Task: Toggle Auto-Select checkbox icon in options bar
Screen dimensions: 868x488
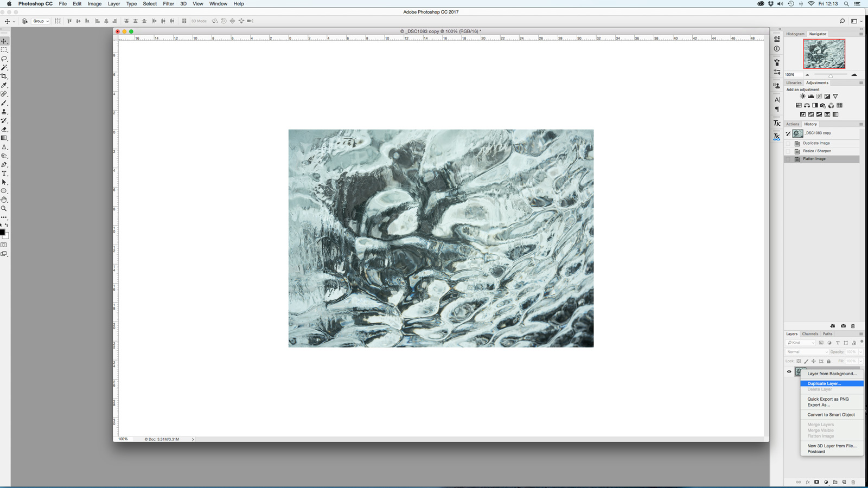Action: point(25,21)
